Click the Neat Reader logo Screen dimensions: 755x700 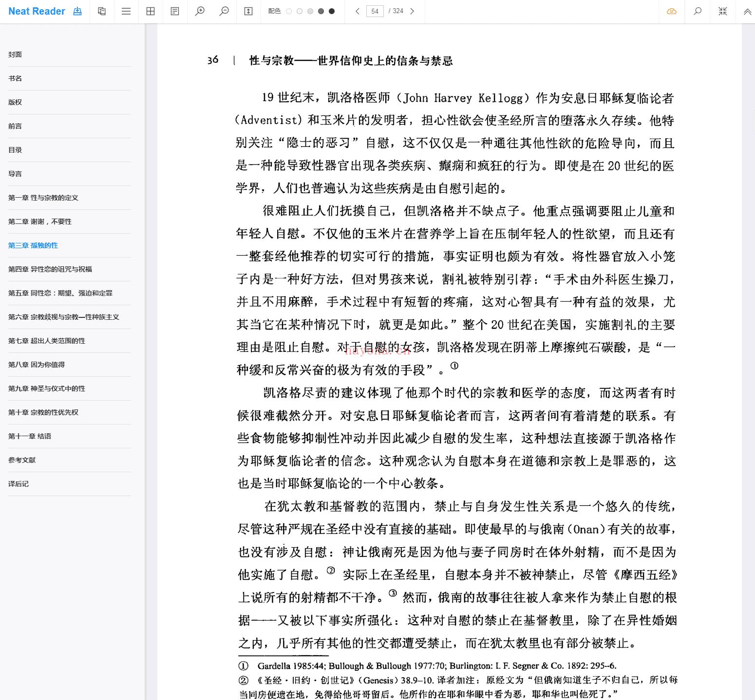click(x=37, y=11)
